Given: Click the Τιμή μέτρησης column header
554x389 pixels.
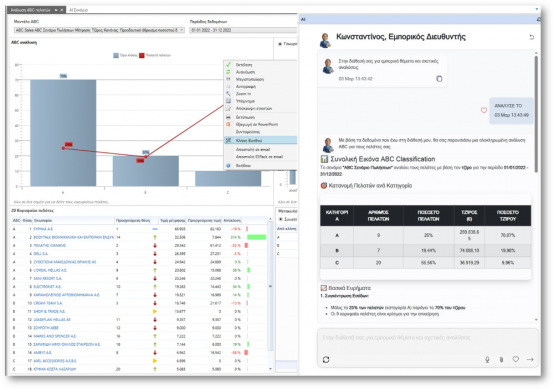Looking at the screenshot, I should point(172,220).
